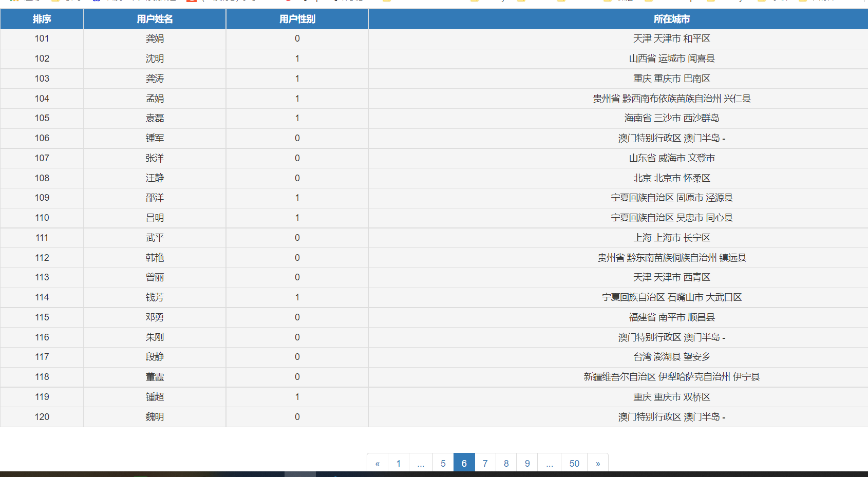Go to previous page with « arrow
868x477 pixels.
click(378, 463)
